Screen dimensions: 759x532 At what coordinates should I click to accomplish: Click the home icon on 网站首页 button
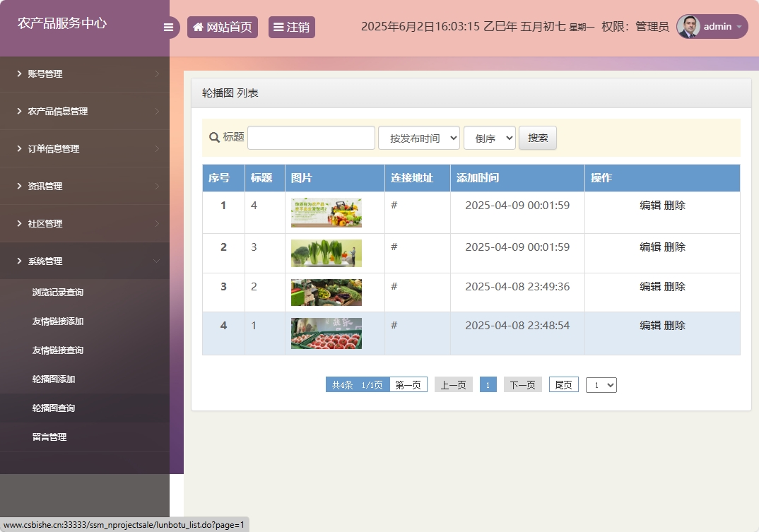(x=198, y=26)
